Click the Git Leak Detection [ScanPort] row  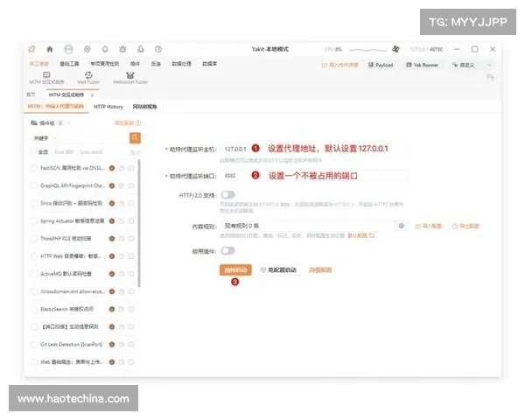(x=82, y=344)
